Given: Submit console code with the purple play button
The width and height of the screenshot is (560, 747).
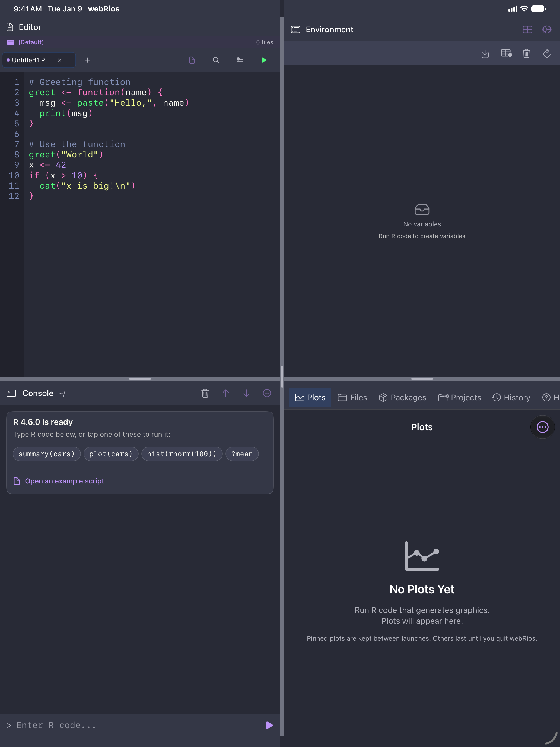Looking at the screenshot, I should [269, 725].
